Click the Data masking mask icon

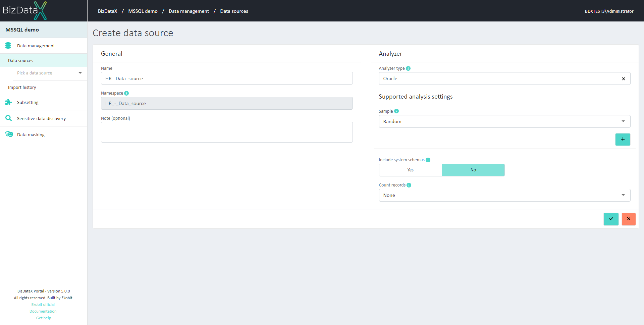[9, 134]
